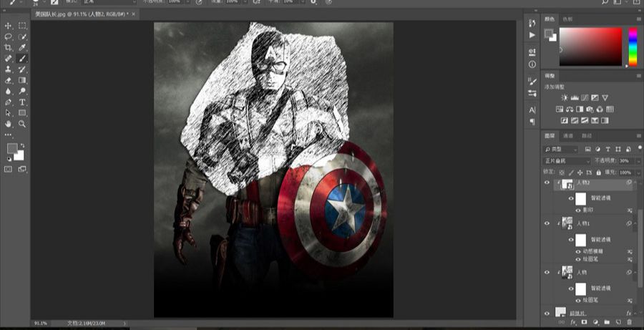This screenshot has height=330, width=644.
Task: Hide the 人物2 layer
Action: (x=547, y=183)
